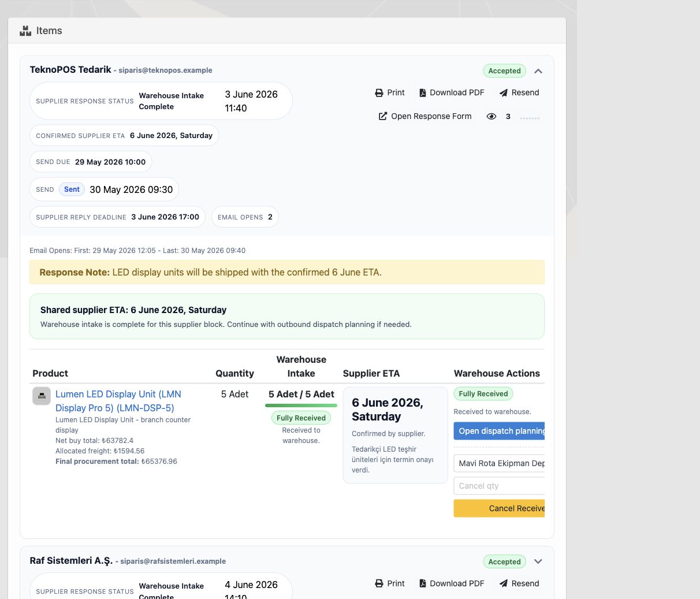Image resolution: width=700 pixels, height=599 pixels.
Task: Open the Mavi Rota Ekipman warehouse dropdown
Action: [x=500, y=463]
